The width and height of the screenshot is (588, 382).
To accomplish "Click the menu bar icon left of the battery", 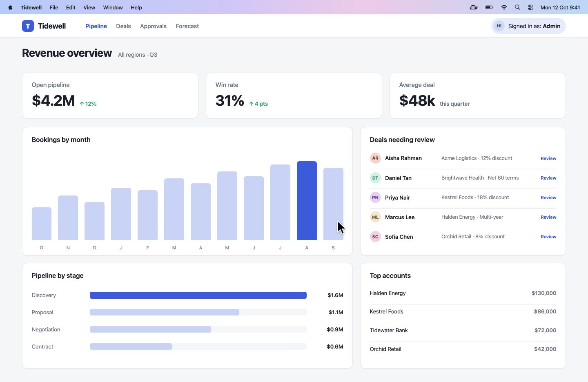I will click(474, 7).
